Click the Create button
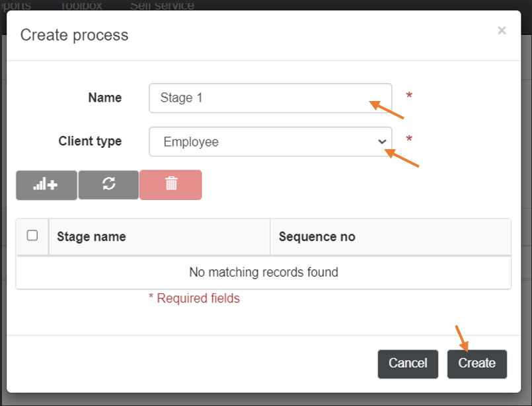The height and width of the screenshot is (406, 532). coord(476,363)
